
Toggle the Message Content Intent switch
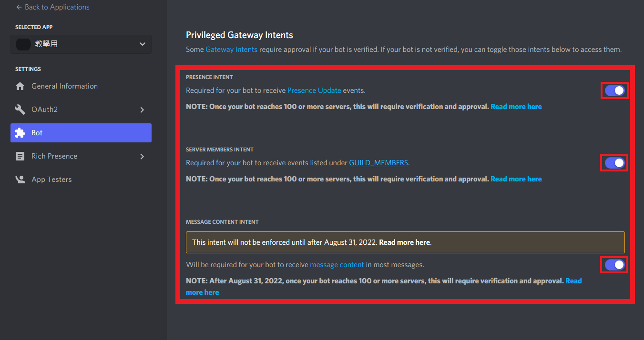click(614, 265)
